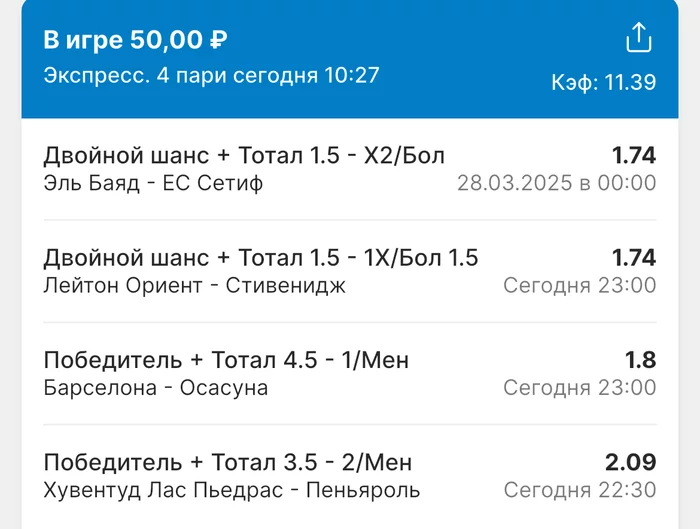Select the "Экспресс. 4 пари" subtitle line
This screenshot has width=700, height=529.
tap(211, 76)
